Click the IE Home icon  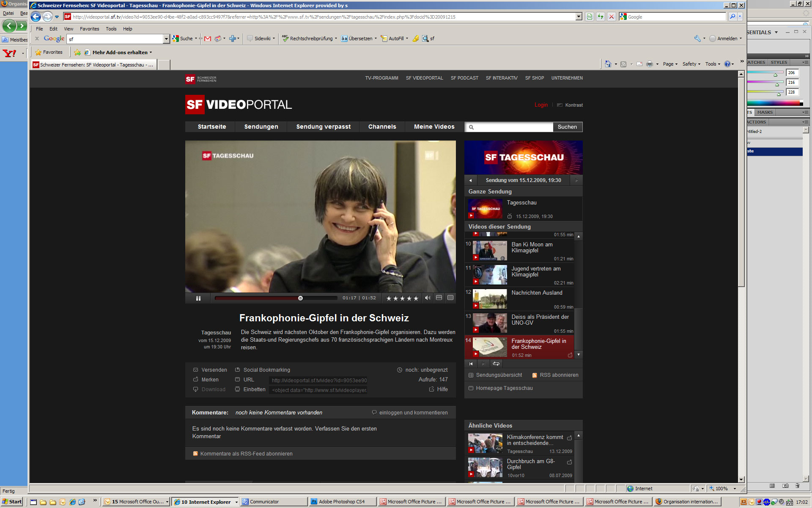(x=608, y=64)
